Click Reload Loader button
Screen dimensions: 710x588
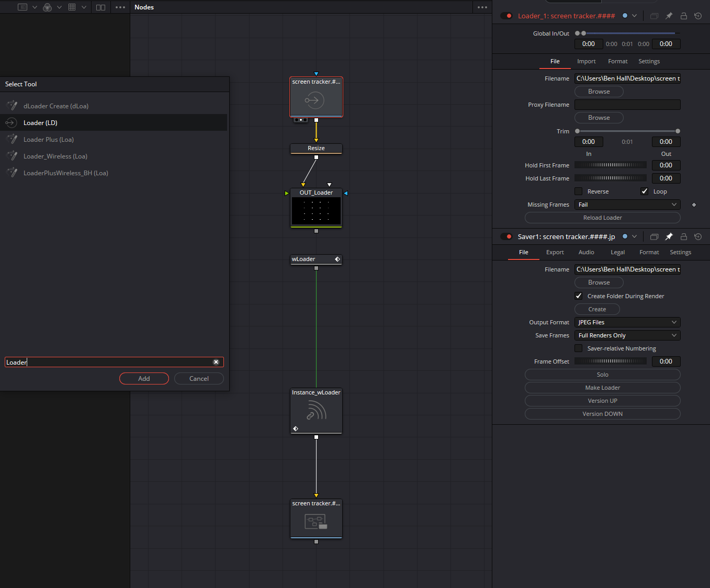click(603, 218)
